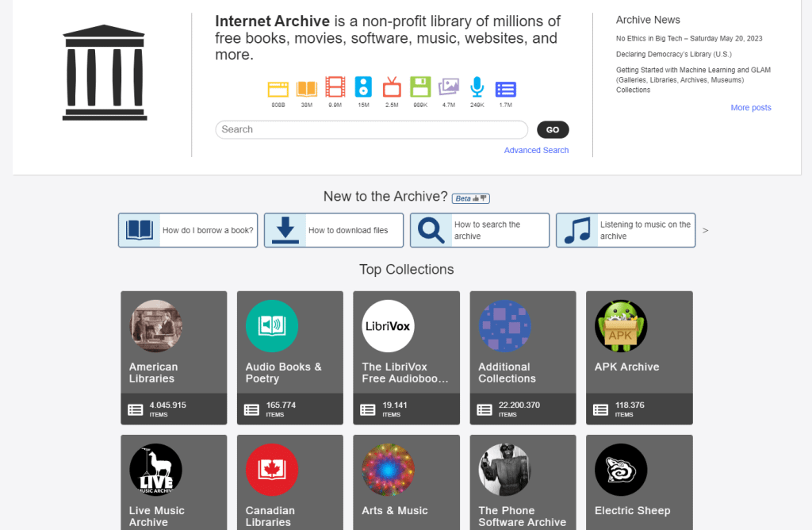This screenshot has width=812, height=530.
Task: Open the 'No Ethics in Big Tech' article
Action: coord(690,37)
